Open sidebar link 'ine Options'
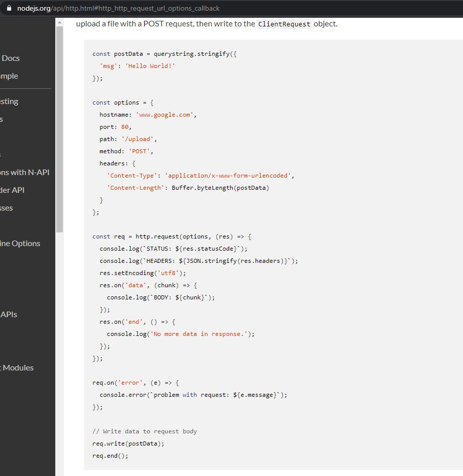Image resolution: width=463 pixels, height=476 pixels. coord(20,244)
